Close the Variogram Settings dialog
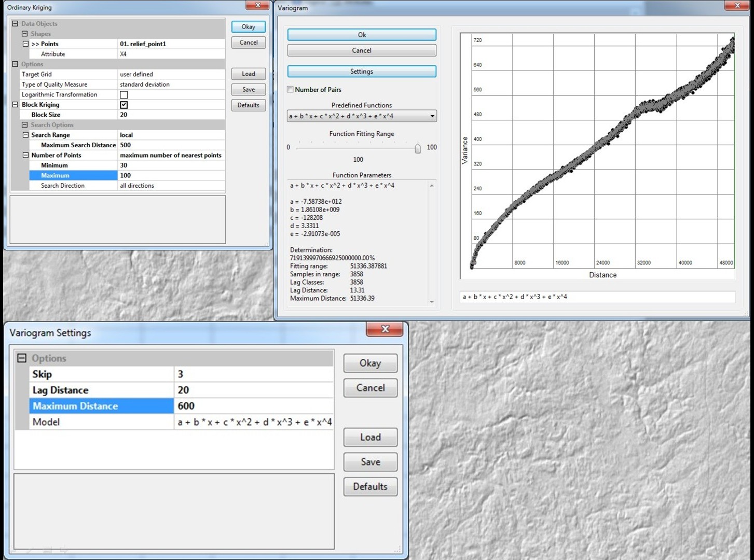 tap(385, 329)
